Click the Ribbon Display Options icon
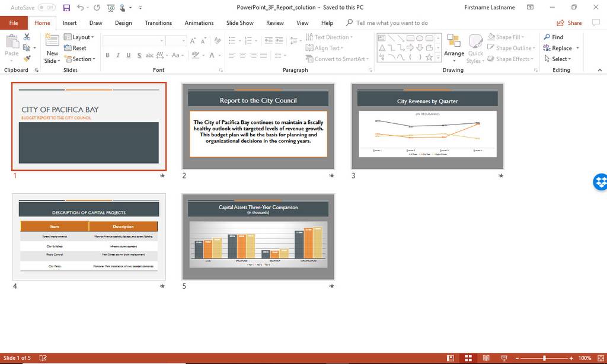 pos(531,7)
